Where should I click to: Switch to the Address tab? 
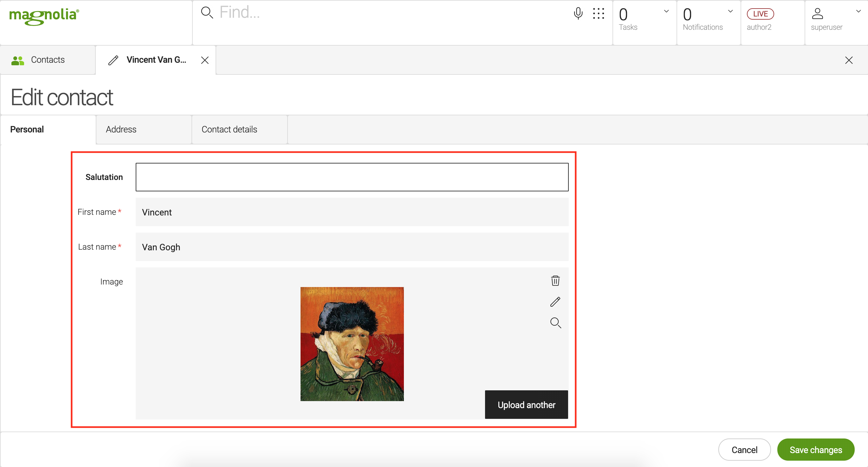121,129
